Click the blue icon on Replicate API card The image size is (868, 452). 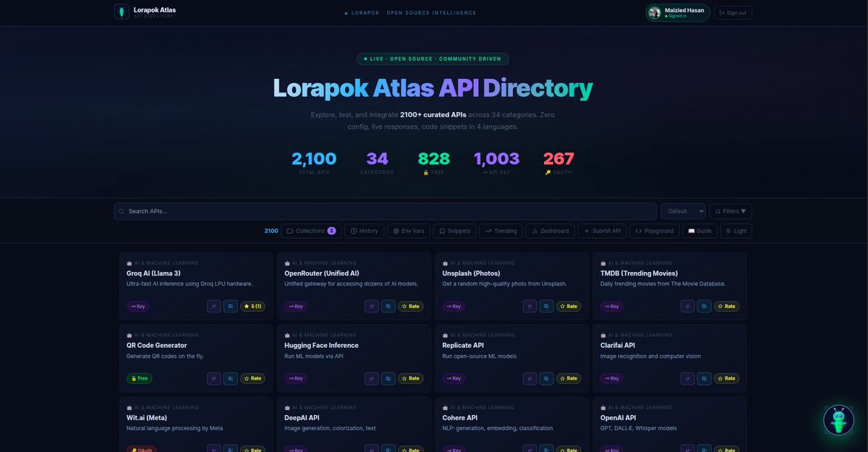click(x=546, y=378)
